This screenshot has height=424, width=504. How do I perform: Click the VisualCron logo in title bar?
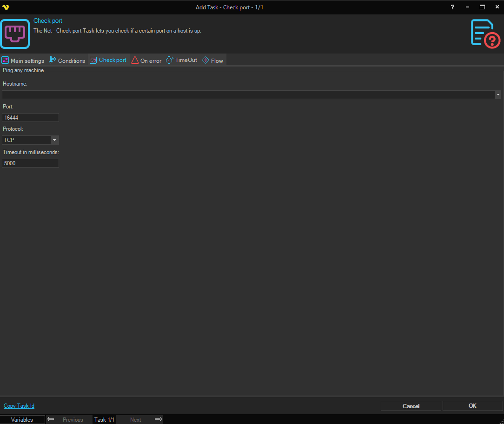pyautogui.click(x=6, y=7)
